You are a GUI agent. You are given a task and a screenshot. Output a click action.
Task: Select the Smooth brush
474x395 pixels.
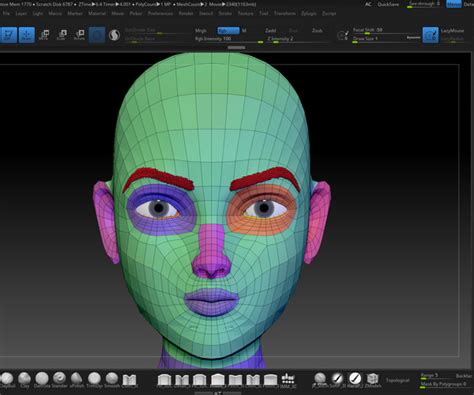[x=112, y=380]
